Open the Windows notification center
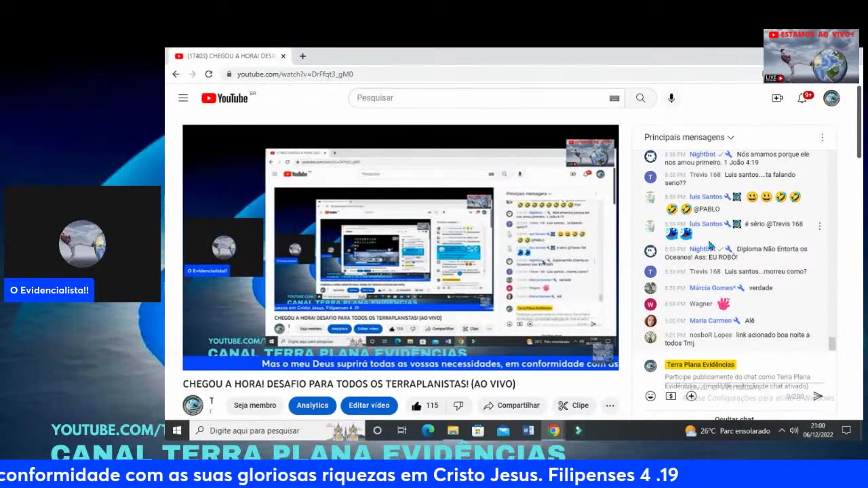The image size is (868, 488). coord(846,430)
